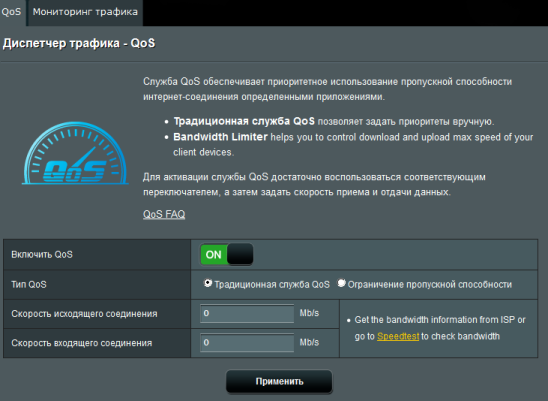Click the Скорость исходящего соединения label text

coord(84,314)
